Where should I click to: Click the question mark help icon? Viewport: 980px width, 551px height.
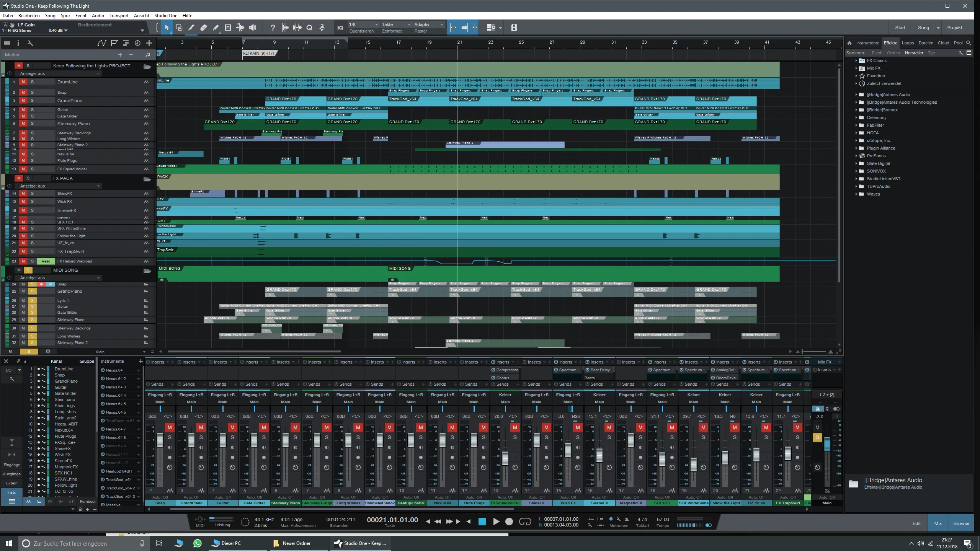click(273, 28)
